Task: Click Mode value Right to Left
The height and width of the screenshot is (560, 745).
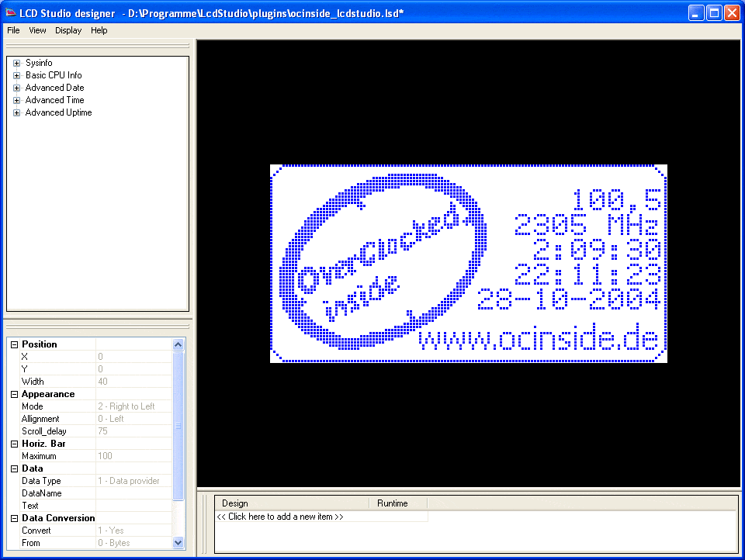Action: click(x=134, y=406)
